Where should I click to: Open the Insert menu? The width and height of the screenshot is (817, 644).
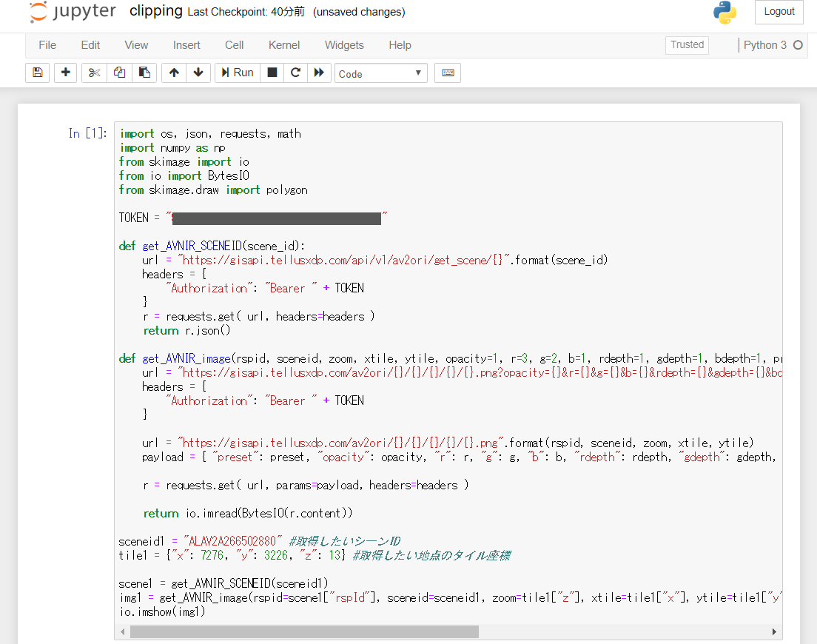click(186, 45)
